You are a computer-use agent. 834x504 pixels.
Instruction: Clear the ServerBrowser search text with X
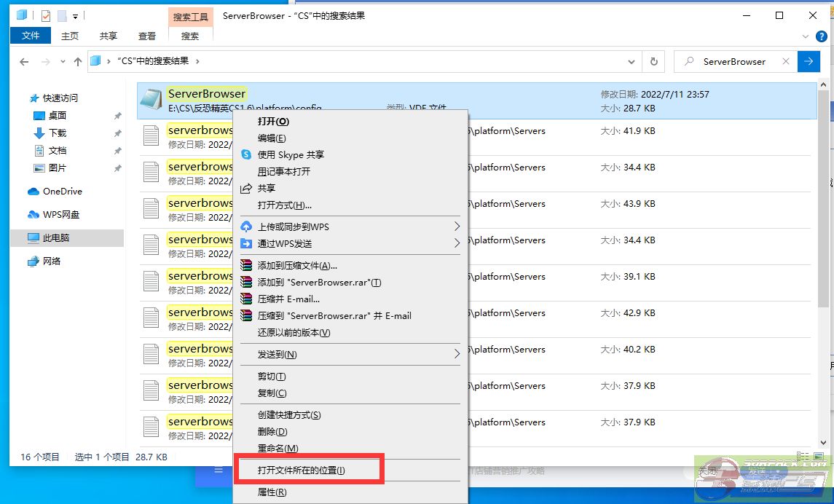pyautogui.click(x=785, y=62)
